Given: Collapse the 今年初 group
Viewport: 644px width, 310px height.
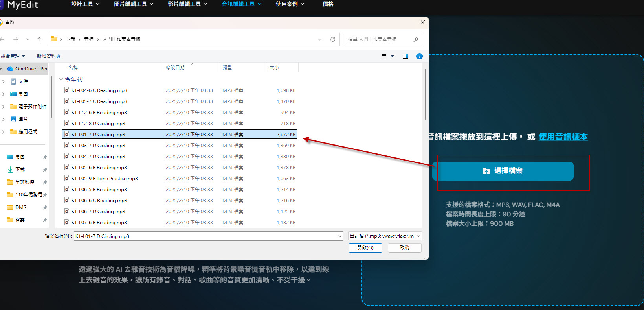Looking at the screenshot, I should click(61, 79).
